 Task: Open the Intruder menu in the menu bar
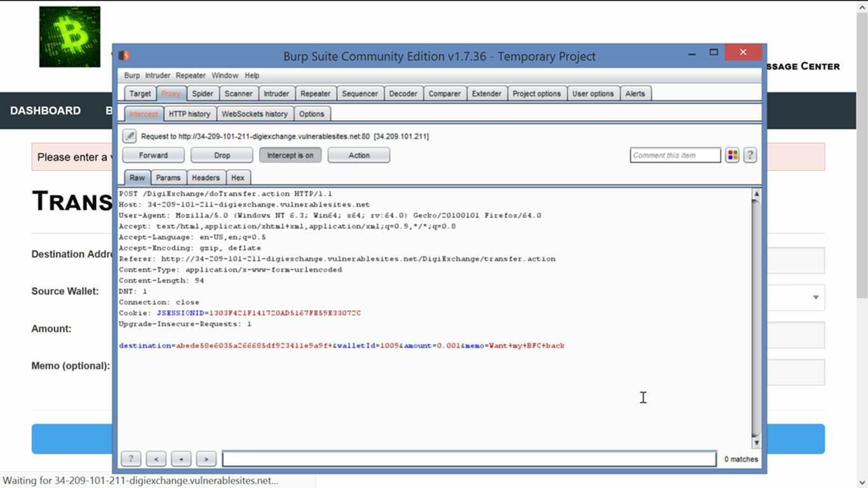click(x=158, y=75)
